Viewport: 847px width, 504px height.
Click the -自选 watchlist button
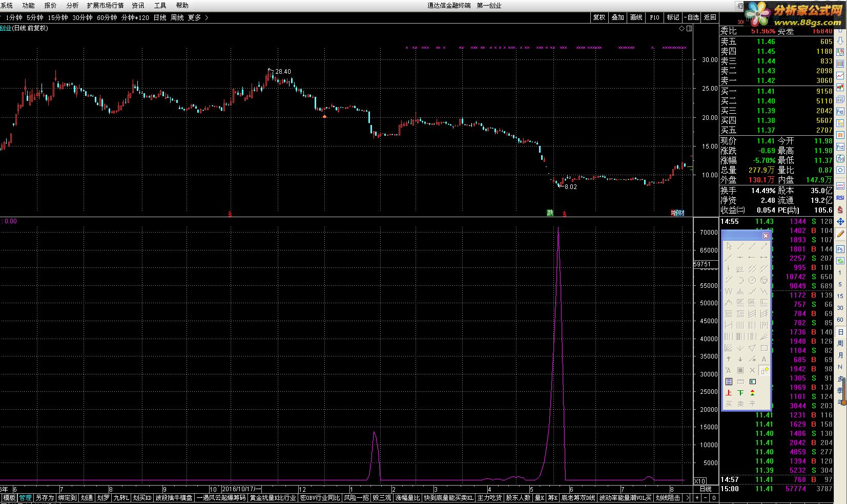coord(692,17)
